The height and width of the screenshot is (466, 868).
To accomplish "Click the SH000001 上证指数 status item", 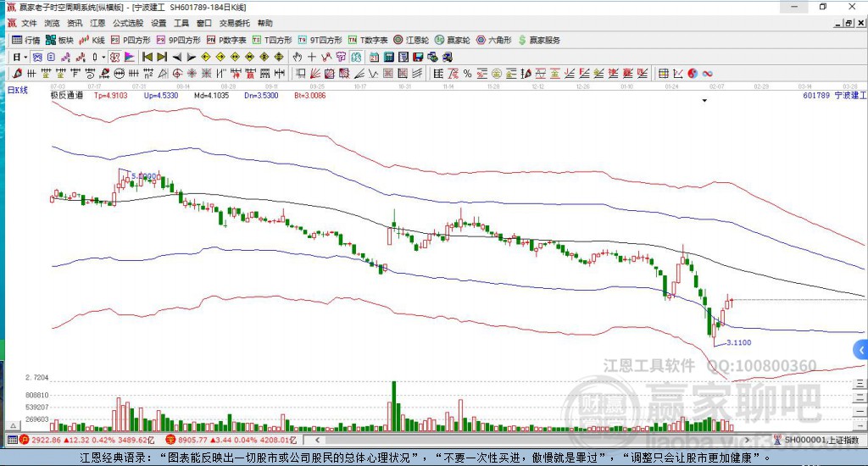I will pos(816,440).
